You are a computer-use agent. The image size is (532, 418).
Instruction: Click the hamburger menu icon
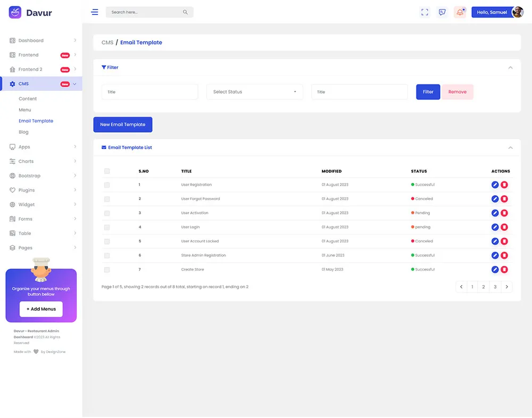pos(95,12)
